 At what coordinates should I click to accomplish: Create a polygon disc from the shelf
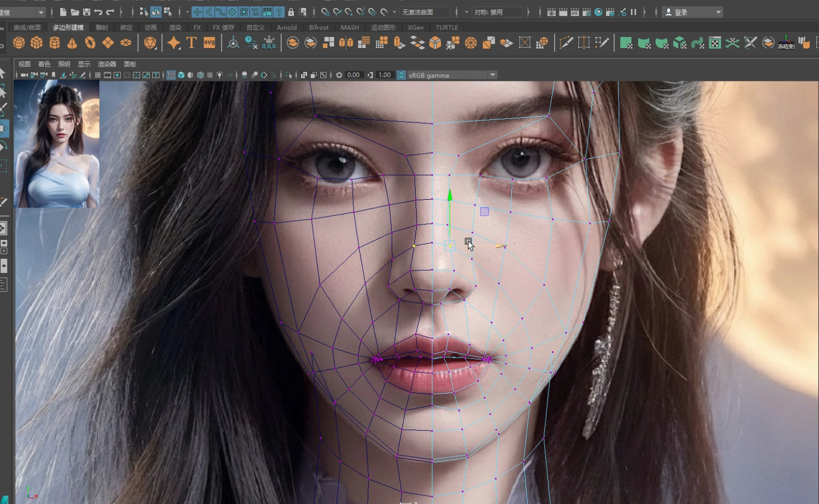126,43
